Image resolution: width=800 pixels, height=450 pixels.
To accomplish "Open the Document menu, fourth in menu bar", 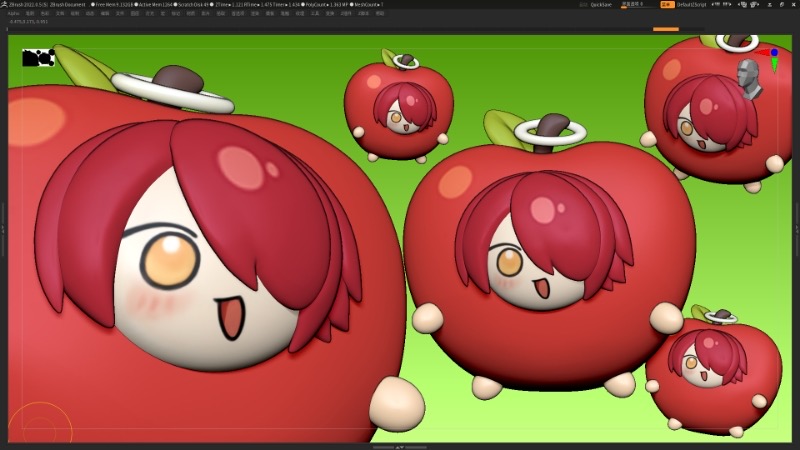I will [60, 13].
